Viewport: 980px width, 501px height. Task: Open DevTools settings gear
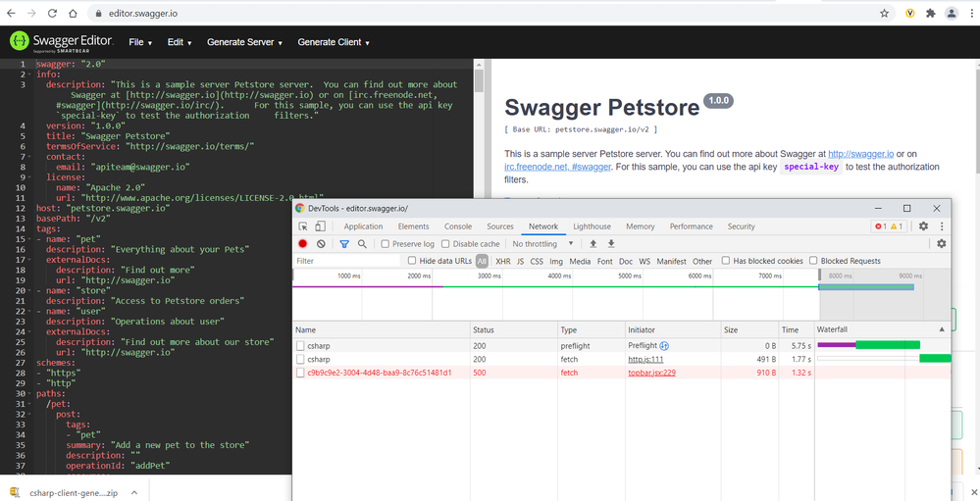coord(923,226)
